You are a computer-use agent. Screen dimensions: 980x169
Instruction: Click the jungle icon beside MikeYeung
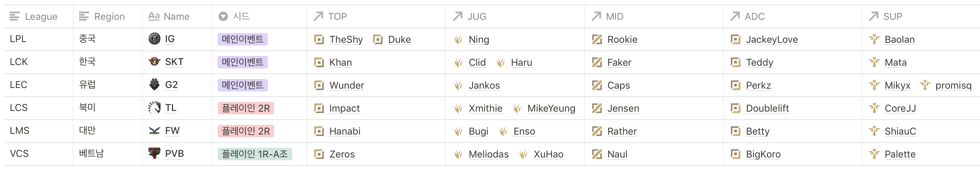[517, 108]
